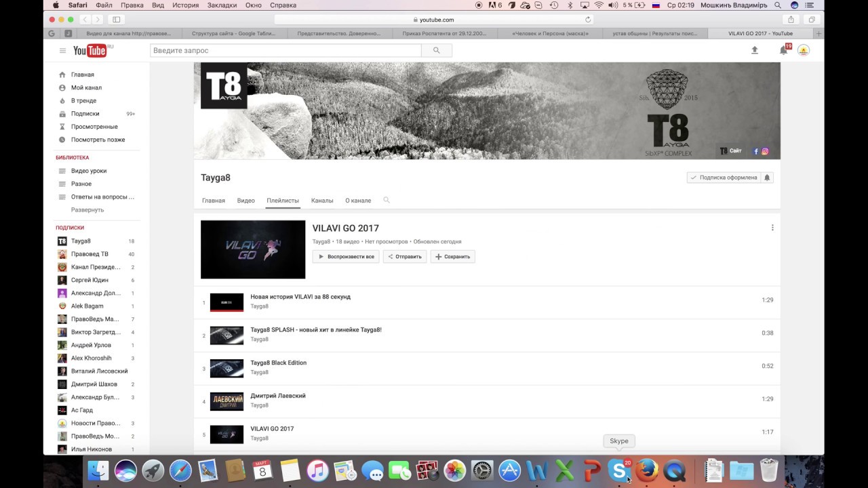Open the Сайт link on the channel banner
The width and height of the screenshot is (868, 488).
pyautogui.click(x=731, y=151)
